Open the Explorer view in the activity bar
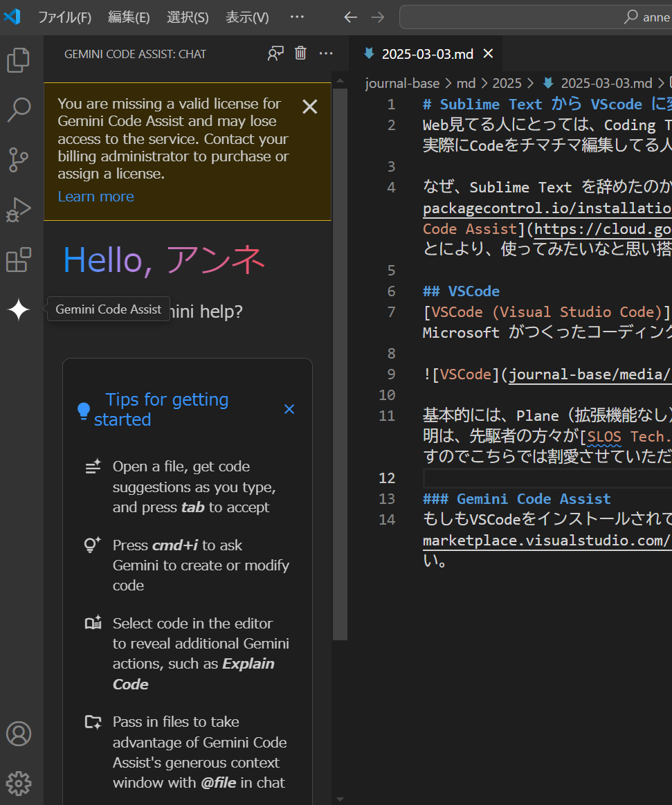The width and height of the screenshot is (672, 805). tap(18, 60)
